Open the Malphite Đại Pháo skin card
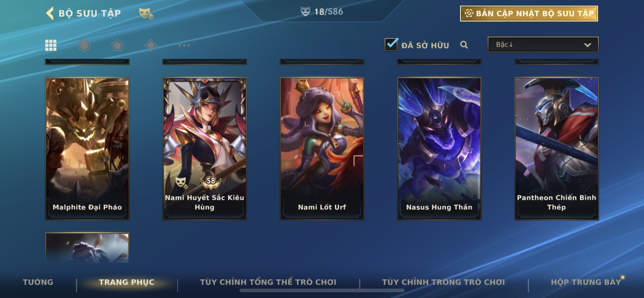Screen dimensions: 644x298 [87, 149]
